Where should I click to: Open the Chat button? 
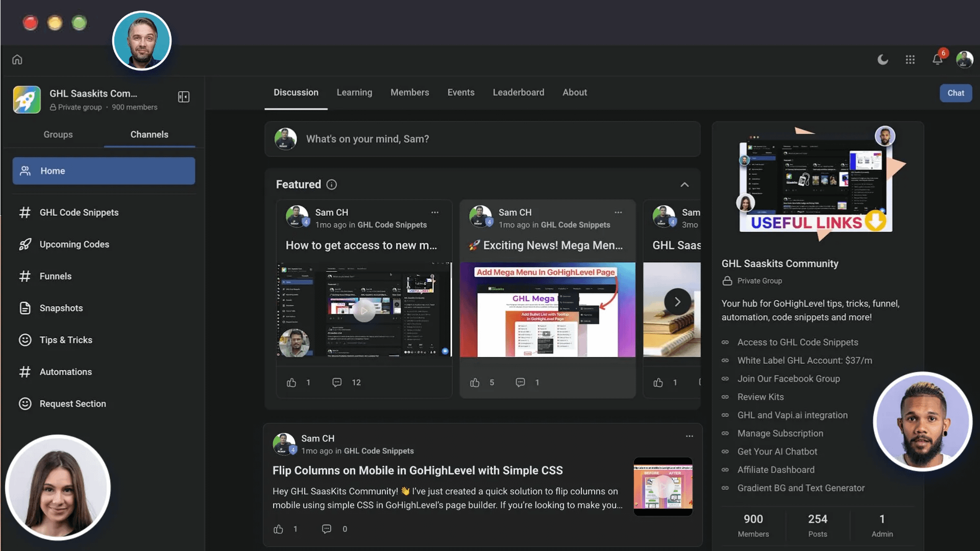(x=956, y=93)
